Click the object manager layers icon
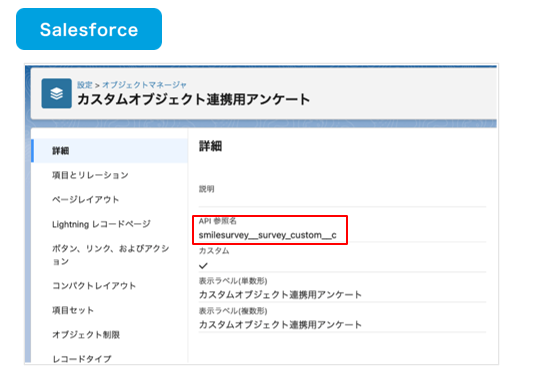 pos(57,93)
